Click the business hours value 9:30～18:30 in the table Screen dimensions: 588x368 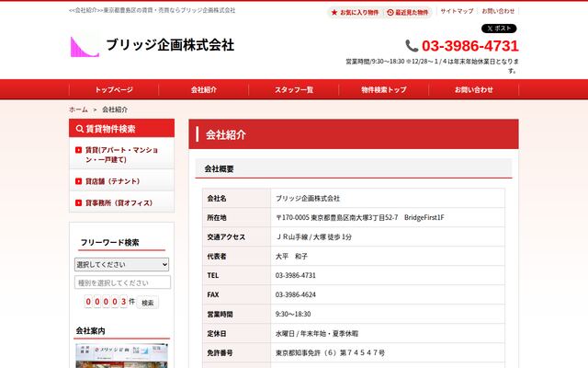click(293, 314)
